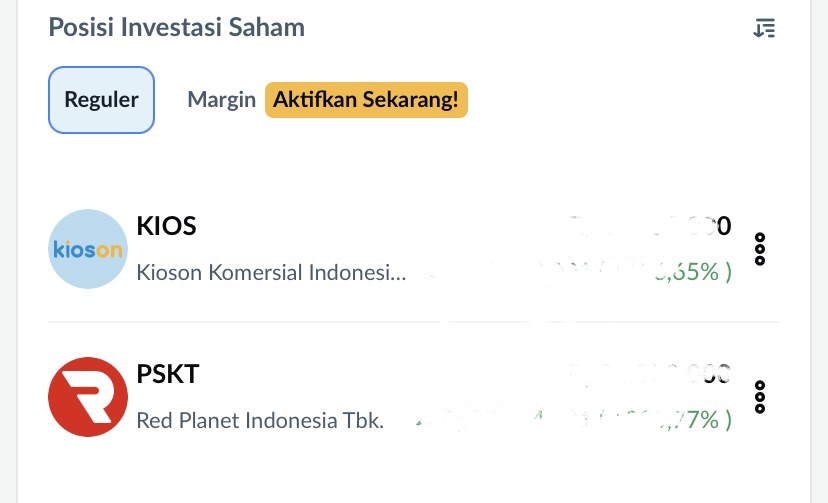The width and height of the screenshot is (828, 503).
Task: Click the Red Planet Indonesia Tbk. name
Action: (260, 420)
